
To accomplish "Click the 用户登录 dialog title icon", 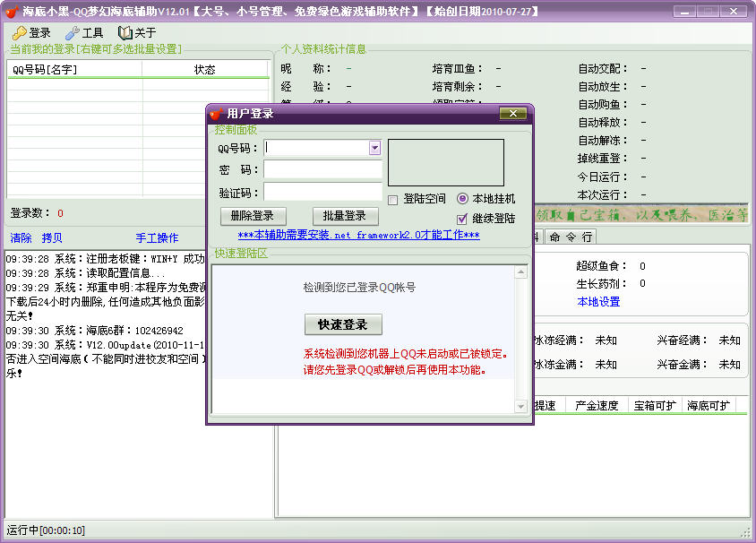I will tap(216, 114).
